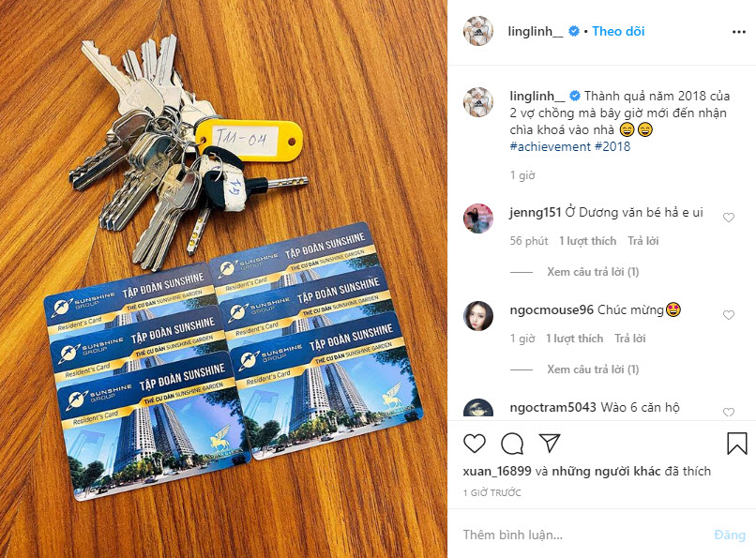Expand replies under ngocmouse96's comment
This screenshot has width=756, height=558.
(593, 369)
